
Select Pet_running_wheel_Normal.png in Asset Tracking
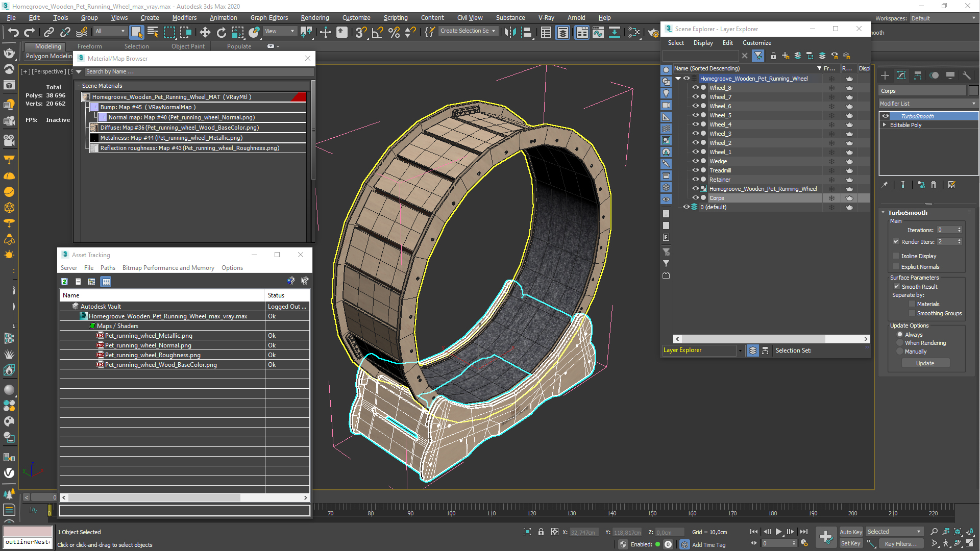coord(148,346)
